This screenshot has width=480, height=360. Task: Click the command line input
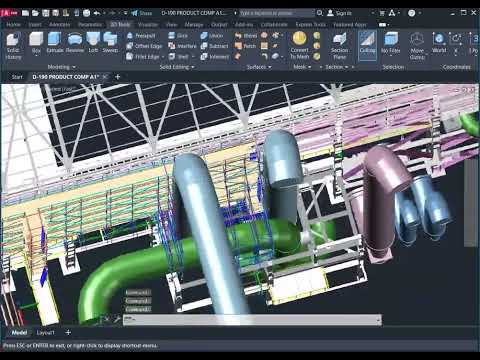pyautogui.click(x=252, y=320)
